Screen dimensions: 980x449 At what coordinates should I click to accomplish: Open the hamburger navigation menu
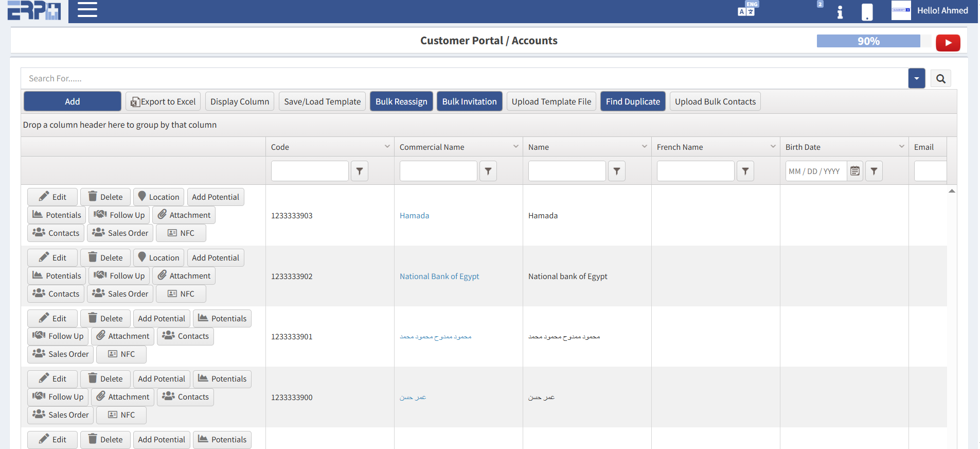pyautogui.click(x=87, y=10)
